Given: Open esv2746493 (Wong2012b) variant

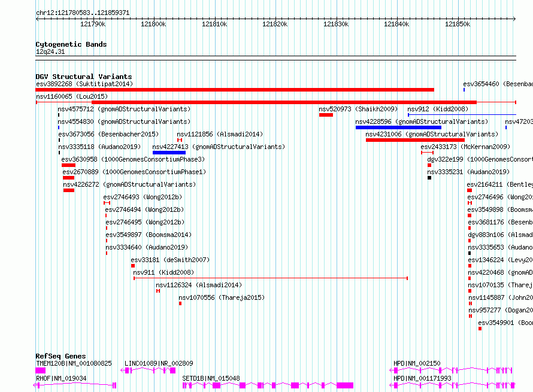Looking at the screenshot, I should pos(143,197).
